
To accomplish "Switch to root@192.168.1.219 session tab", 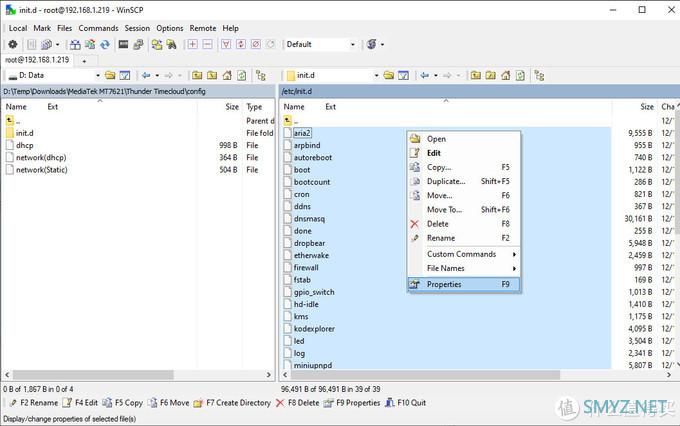I will pyautogui.click(x=37, y=60).
